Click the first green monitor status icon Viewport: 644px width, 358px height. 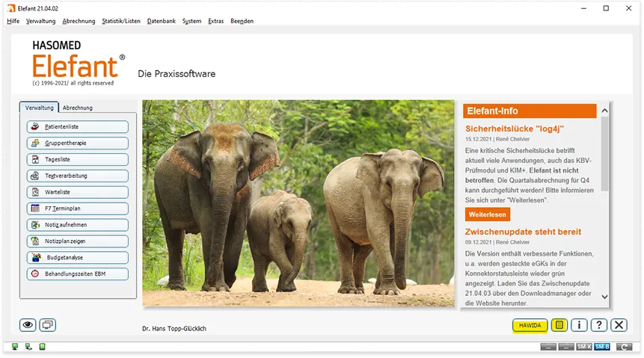click(x=15, y=347)
